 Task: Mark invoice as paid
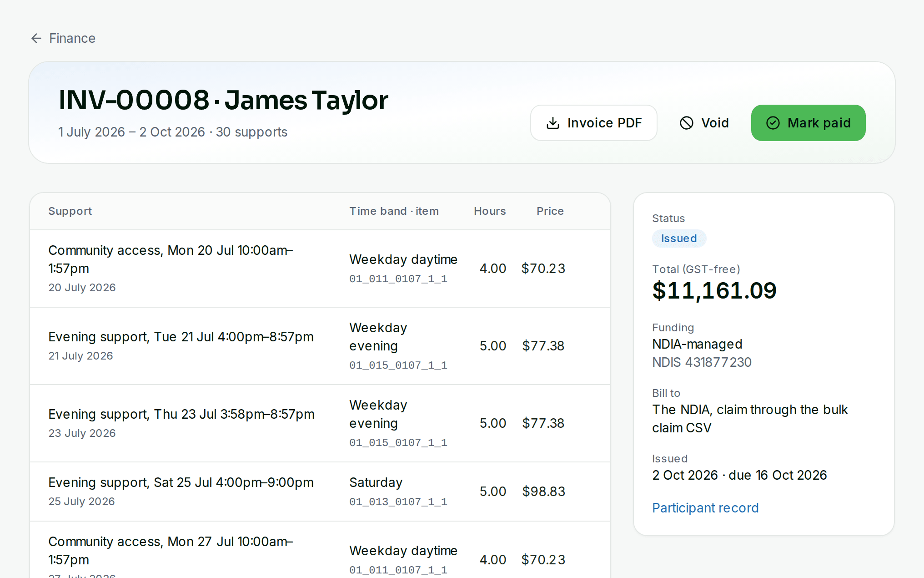(x=808, y=123)
